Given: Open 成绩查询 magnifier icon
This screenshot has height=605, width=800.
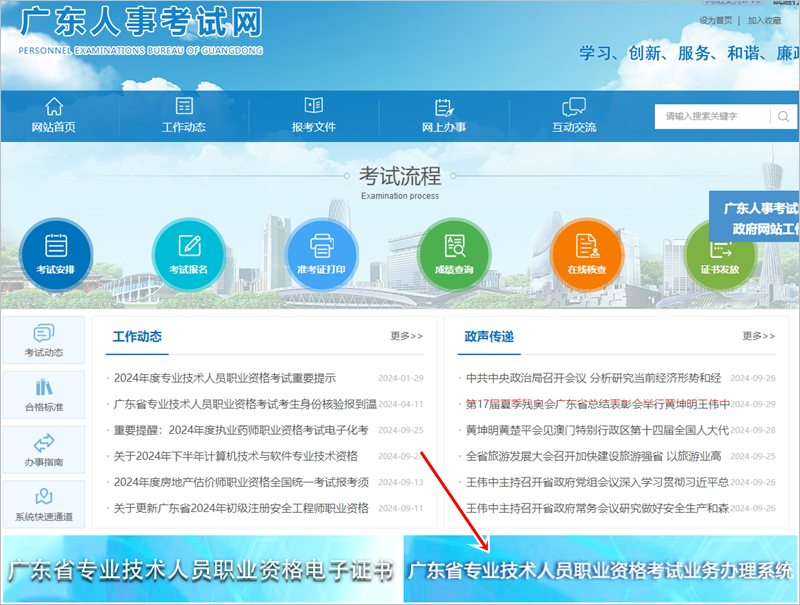Looking at the screenshot, I should coord(455,253).
